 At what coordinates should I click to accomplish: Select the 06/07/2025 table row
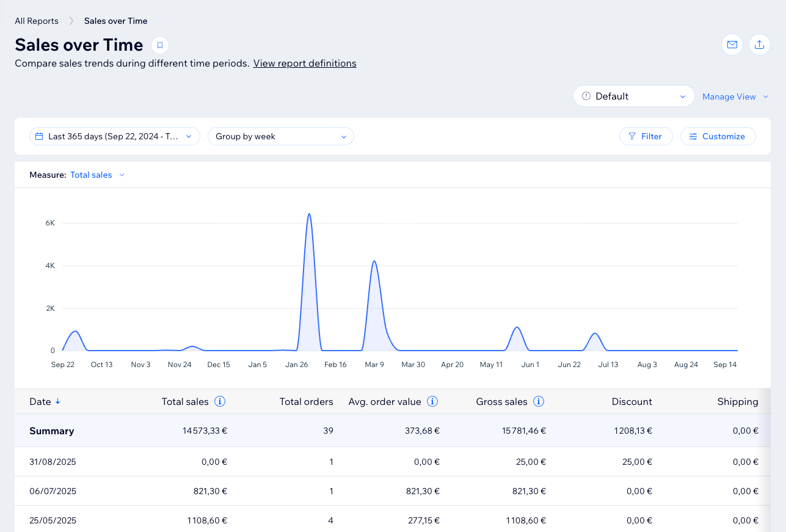coord(53,491)
